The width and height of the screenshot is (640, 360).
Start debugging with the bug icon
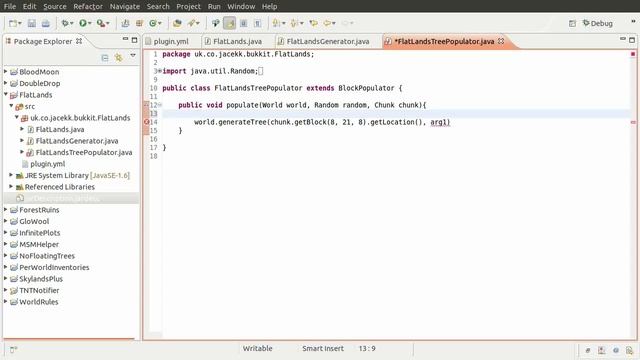[x=64, y=23]
